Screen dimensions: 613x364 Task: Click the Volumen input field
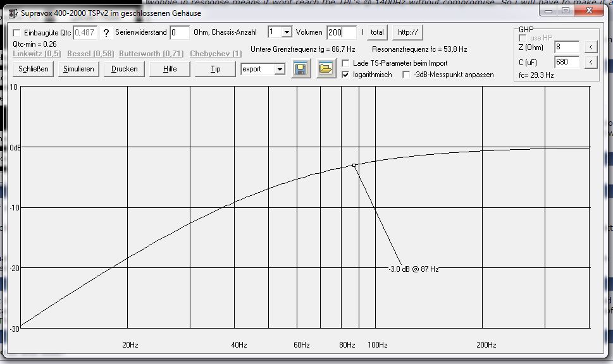click(x=342, y=32)
